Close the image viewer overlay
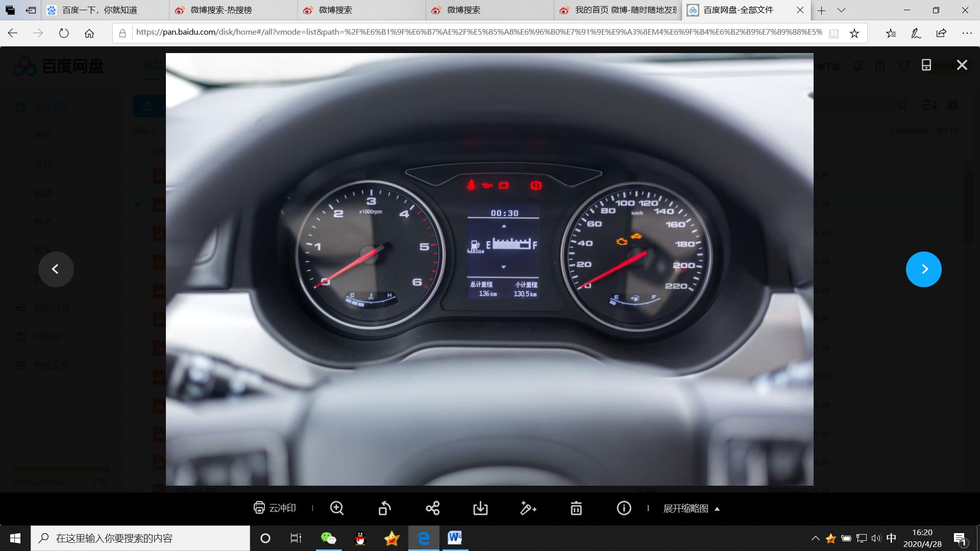Viewport: 980px width, 551px height. tap(962, 65)
